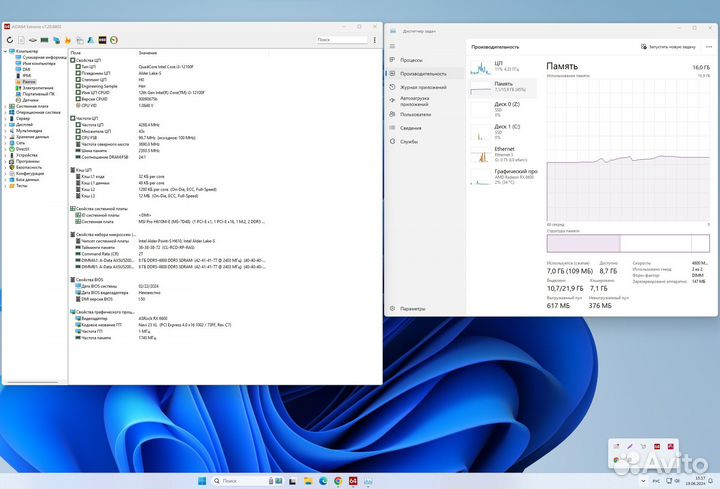Expand the Операционная система tree node
The image size is (720, 489).
click(x=6, y=112)
